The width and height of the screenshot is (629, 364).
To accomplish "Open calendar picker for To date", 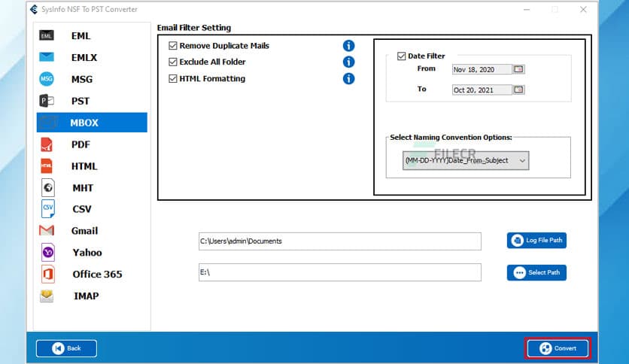I will click(x=518, y=89).
